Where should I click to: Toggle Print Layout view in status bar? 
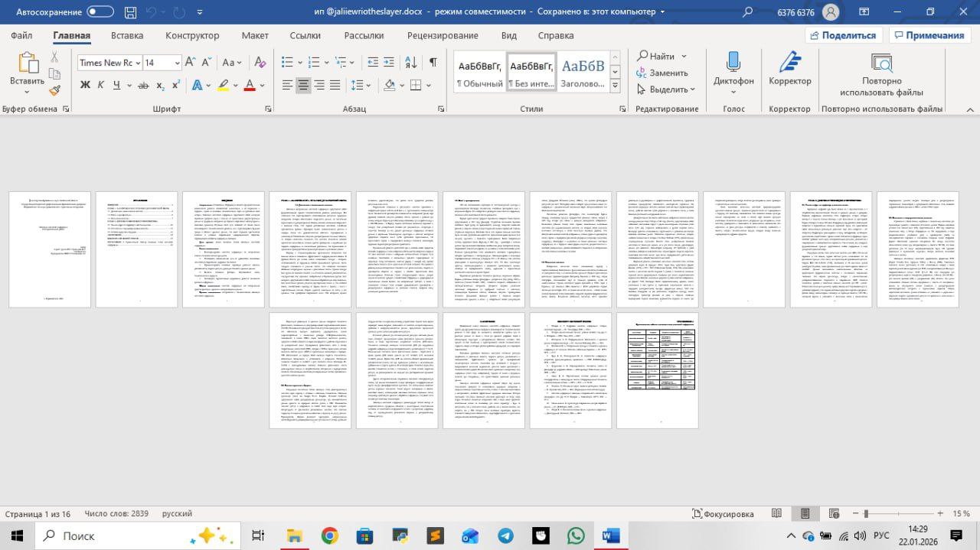click(805, 514)
